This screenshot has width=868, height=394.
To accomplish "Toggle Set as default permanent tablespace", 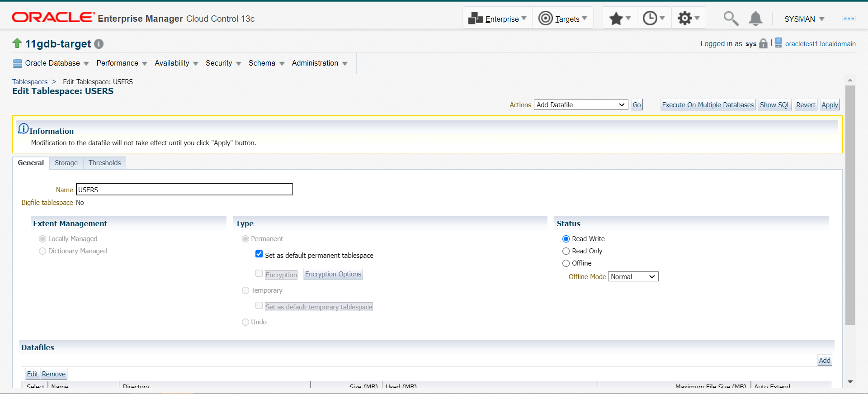I will pos(259,254).
